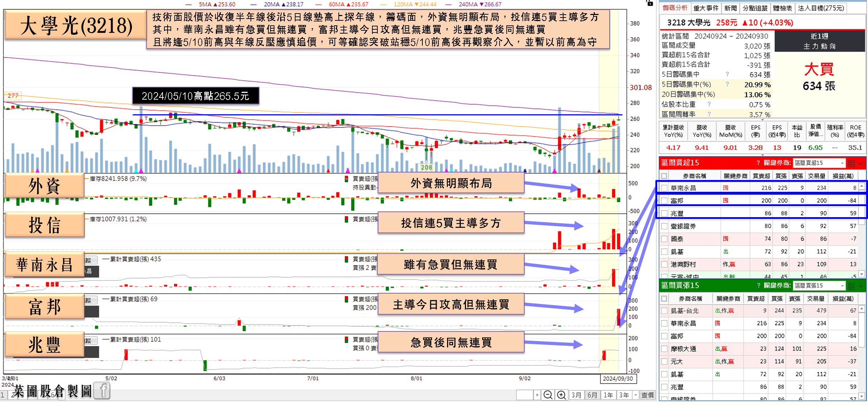Click 華南永昌 key-broker tag in 區間買超15 table

click(725, 188)
